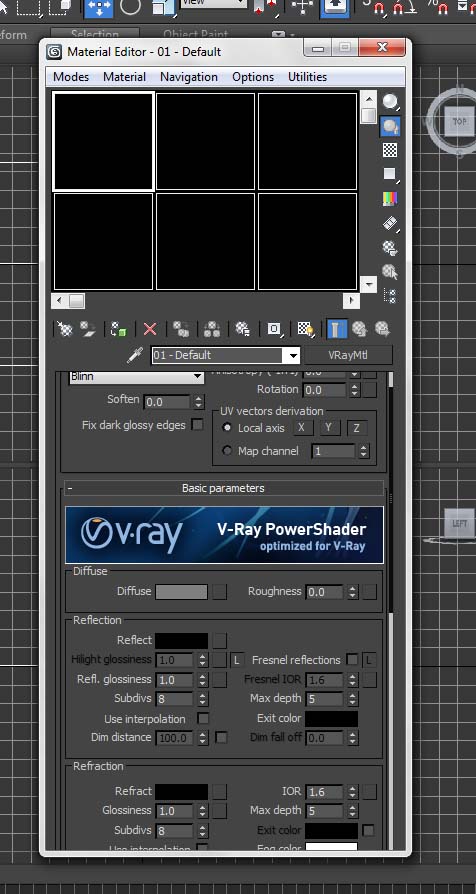Pick material from object with eyedropper
Viewport: 476px width, 894px height.
pyautogui.click(x=135, y=355)
